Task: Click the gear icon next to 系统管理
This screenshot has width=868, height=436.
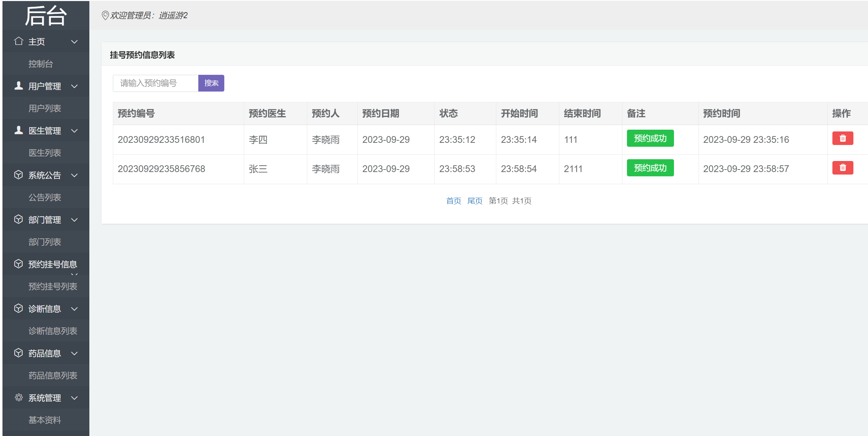Action: pyautogui.click(x=18, y=398)
